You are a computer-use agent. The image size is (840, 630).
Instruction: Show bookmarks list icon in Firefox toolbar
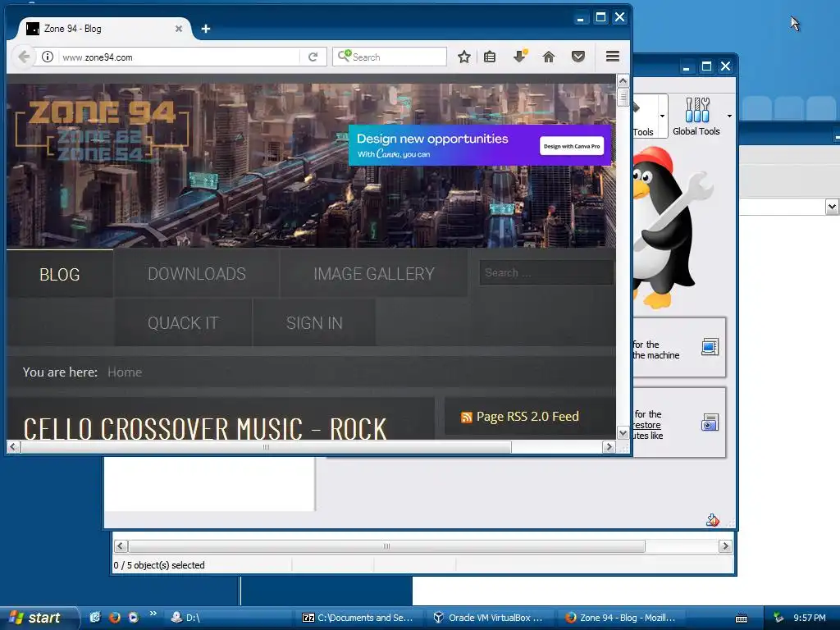pos(490,57)
